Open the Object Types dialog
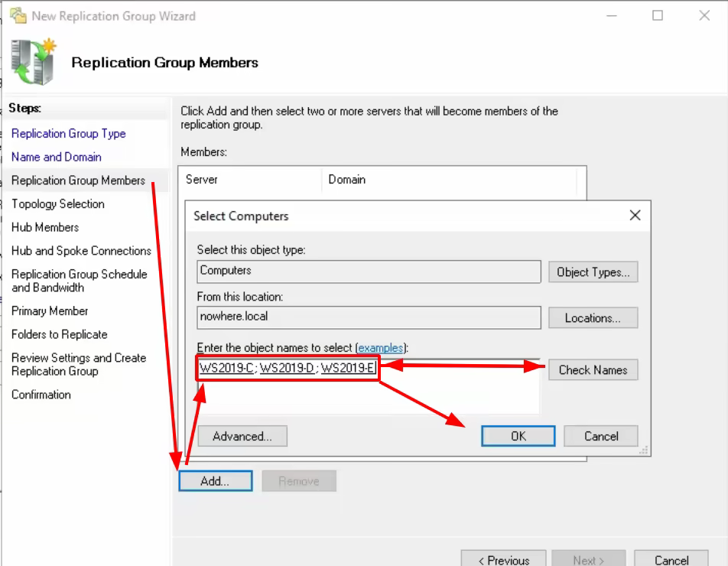The width and height of the screenshot is (728, 566). coord(593,272)
